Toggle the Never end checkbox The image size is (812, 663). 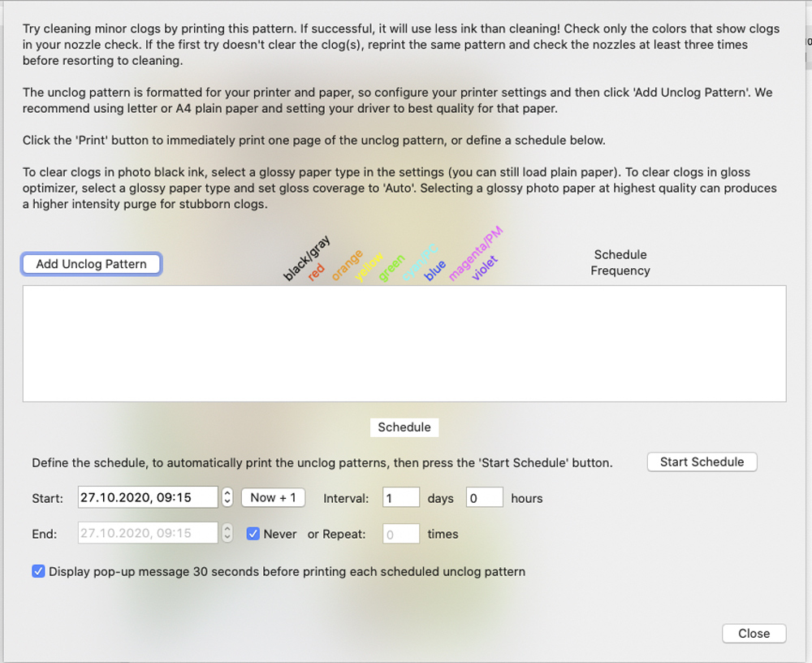tap(253, 534)
